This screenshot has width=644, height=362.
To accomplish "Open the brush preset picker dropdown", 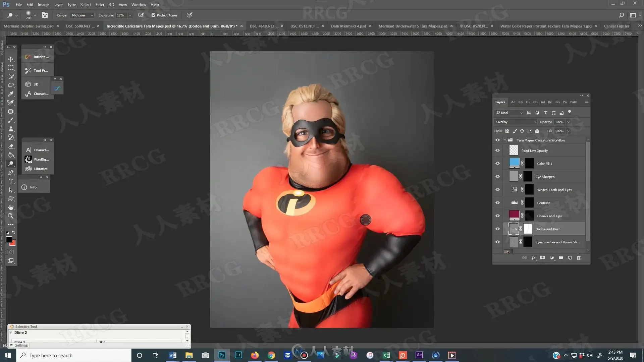I will [x=35, y=15].
